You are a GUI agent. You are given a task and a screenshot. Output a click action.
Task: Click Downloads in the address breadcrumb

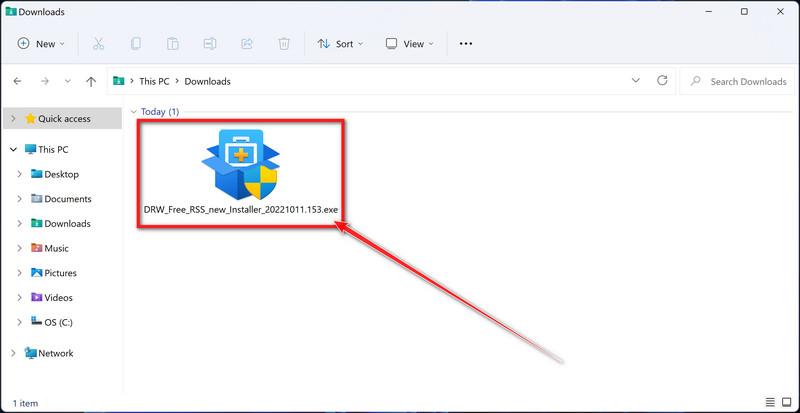208,81
